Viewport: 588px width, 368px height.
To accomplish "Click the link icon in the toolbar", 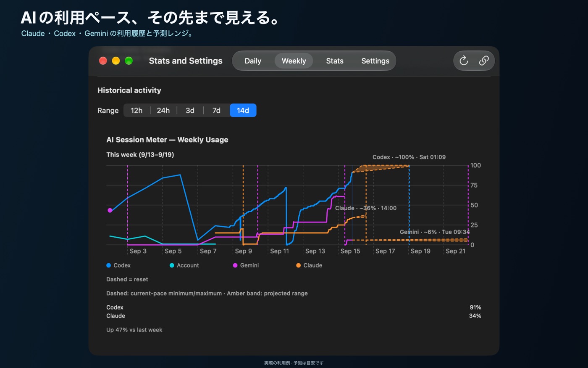I will click(x=484, y=61).
